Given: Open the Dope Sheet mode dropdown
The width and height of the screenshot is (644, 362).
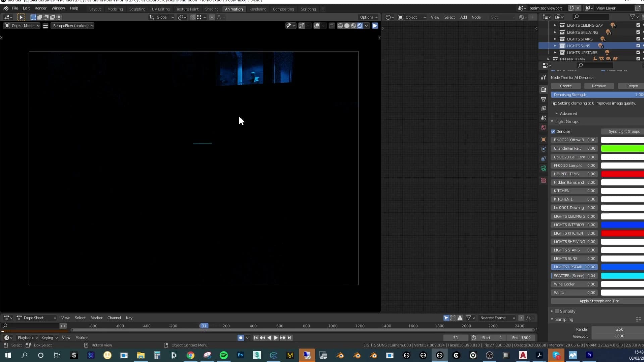Looking at the screenshot, I should pos(36,318).
